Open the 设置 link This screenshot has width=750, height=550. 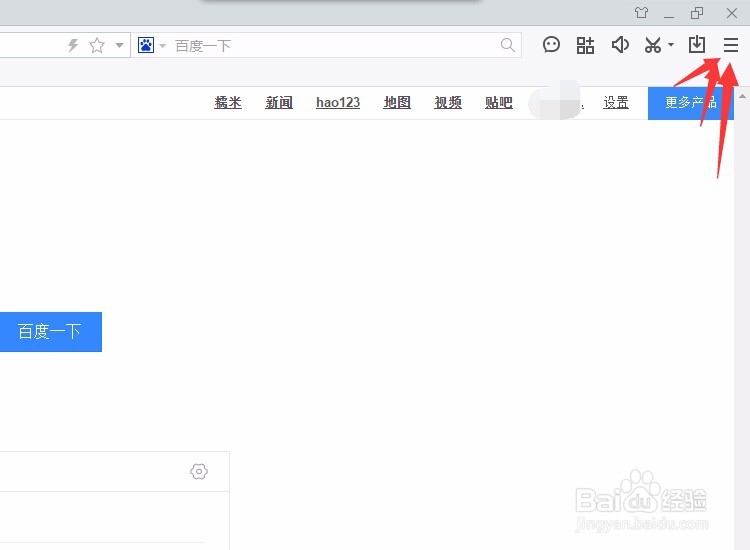point(616,102)
